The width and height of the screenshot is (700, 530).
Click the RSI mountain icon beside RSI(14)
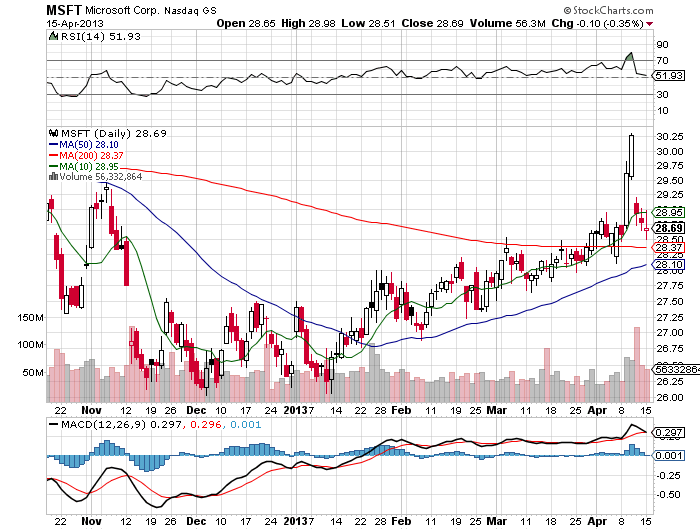[x=53, y=36]
